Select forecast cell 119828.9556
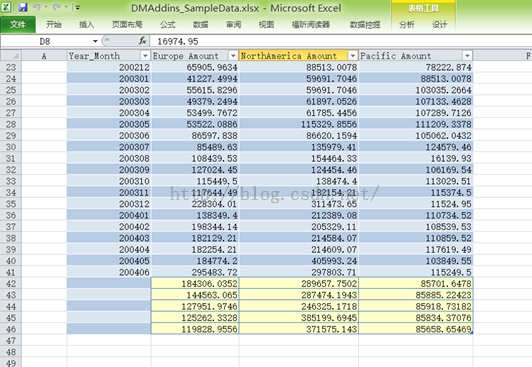Image resolution: width=532 pixels, height=367 pixels. pos(195,329)
